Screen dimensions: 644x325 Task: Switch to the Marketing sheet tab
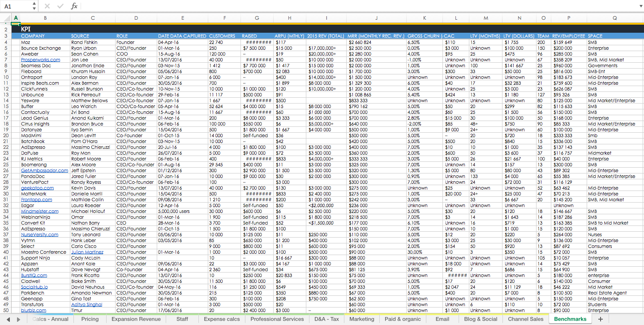click(361, 319)
